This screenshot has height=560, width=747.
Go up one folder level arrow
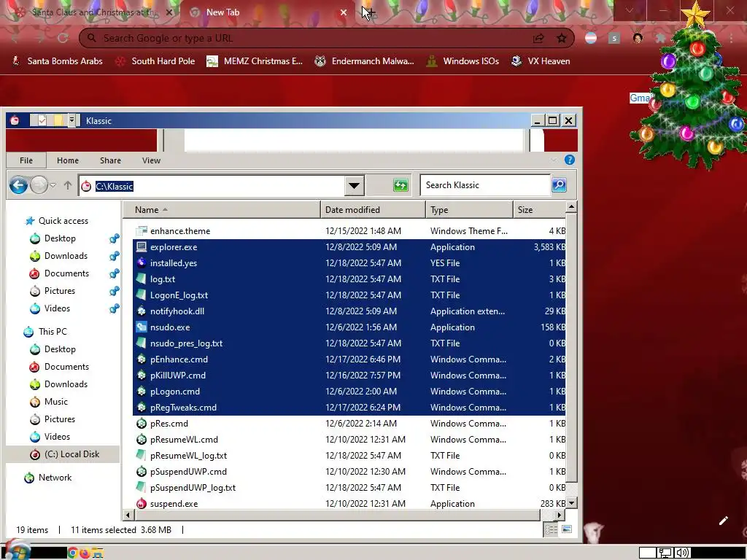68,185
